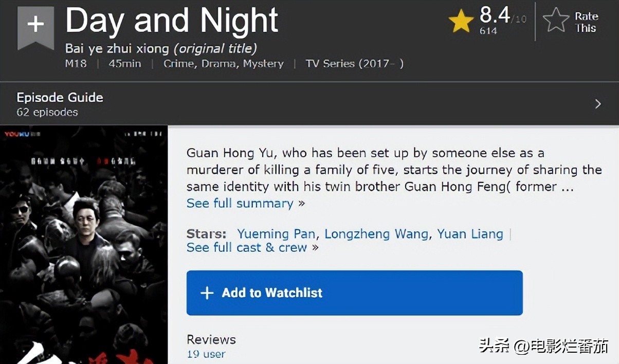Select the Crime genre link
This screenshot has width=619, height=364.
coord(179,64)
